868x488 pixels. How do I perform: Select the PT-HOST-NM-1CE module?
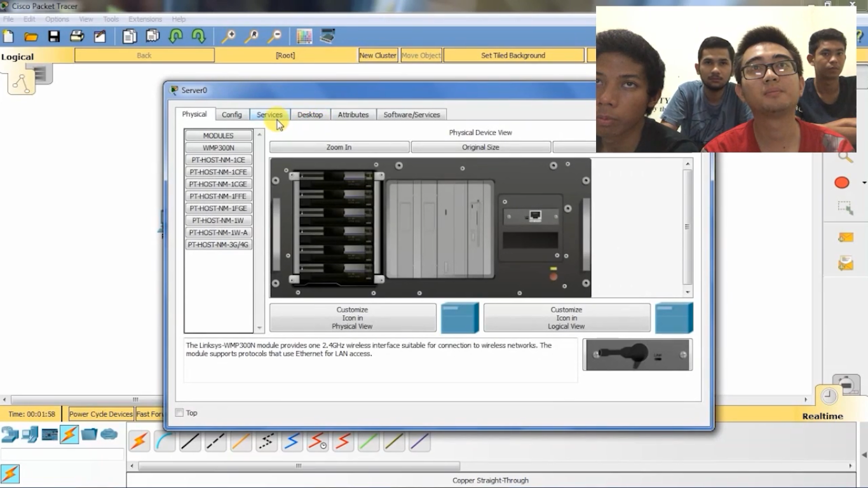click(219, 160)
